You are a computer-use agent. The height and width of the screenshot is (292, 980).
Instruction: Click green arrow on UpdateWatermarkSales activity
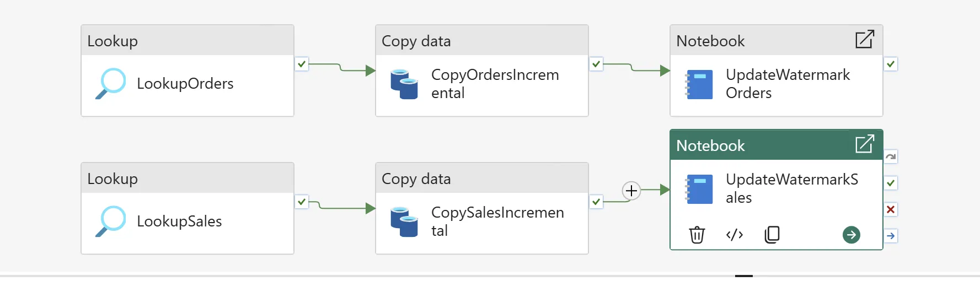click(x=852, y=235)
